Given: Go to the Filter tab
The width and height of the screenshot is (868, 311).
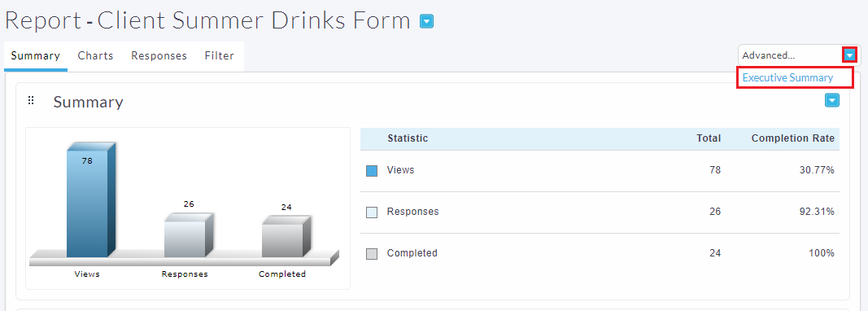Looking at the screenshot, I should pos(219,55).
